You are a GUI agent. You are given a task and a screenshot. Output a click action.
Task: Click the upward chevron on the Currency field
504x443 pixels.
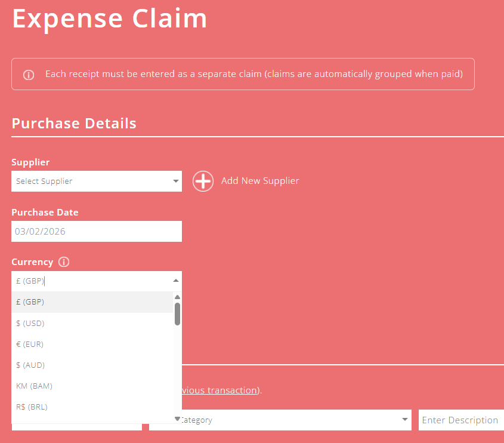[x=175, y=279]
